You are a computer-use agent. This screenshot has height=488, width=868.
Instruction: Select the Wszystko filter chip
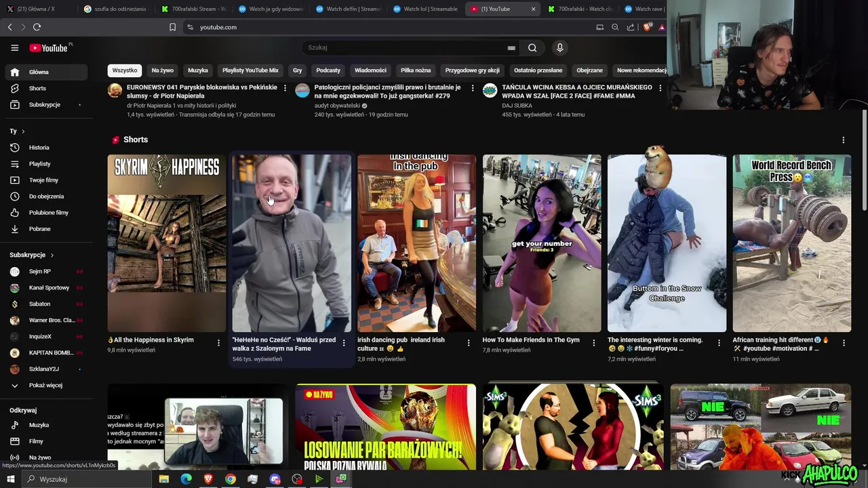click(125, 70)
